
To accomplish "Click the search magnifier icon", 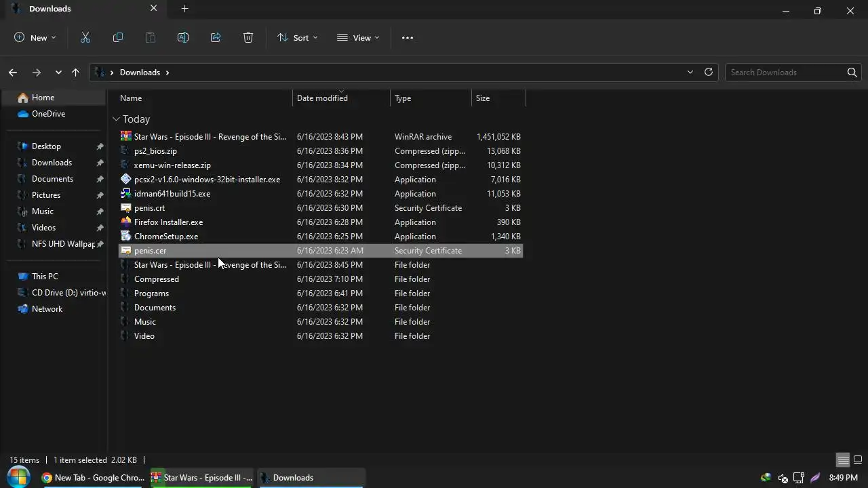I will pos(852,73).
